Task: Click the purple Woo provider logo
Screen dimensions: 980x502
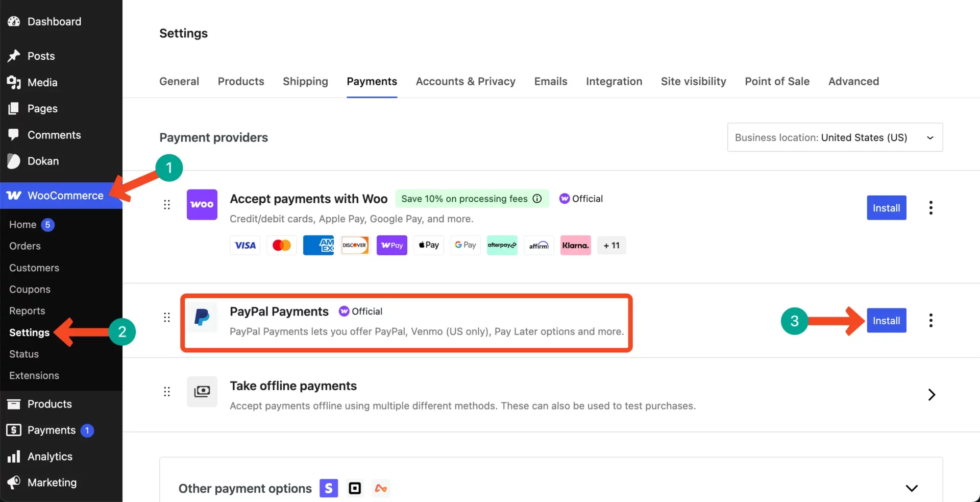Action: pos(202,204)
